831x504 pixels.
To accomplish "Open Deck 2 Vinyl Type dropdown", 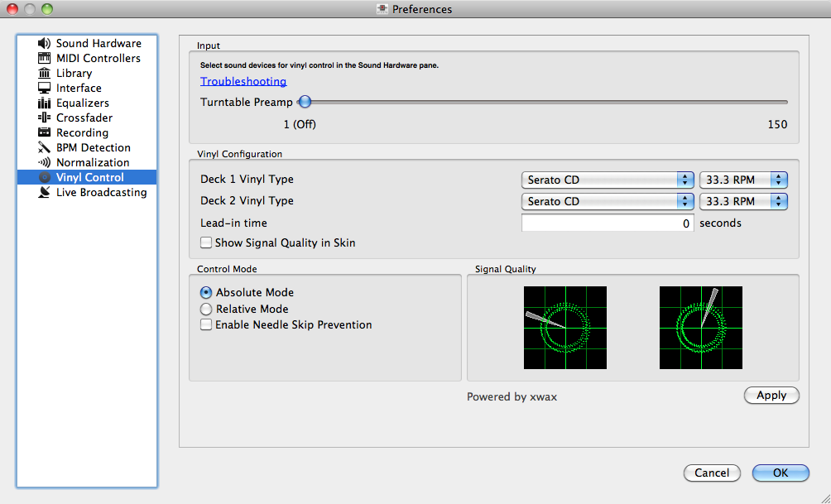I will [608, 201].
